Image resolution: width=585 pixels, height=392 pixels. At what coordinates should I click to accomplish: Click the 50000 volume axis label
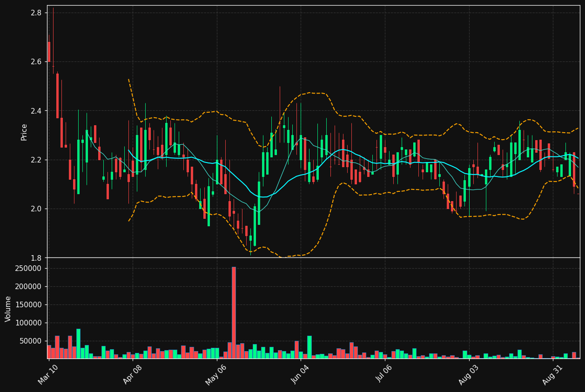point(31,341)
